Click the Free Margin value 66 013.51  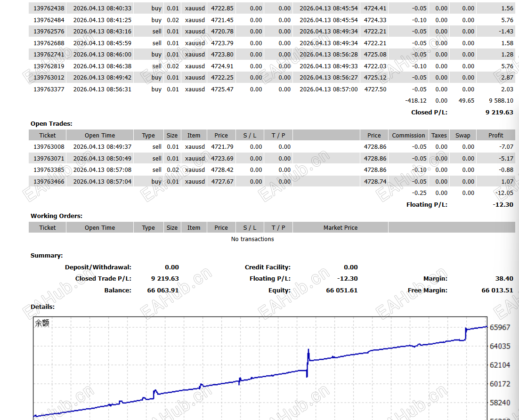pyautogui.click(x=497, y=291)
